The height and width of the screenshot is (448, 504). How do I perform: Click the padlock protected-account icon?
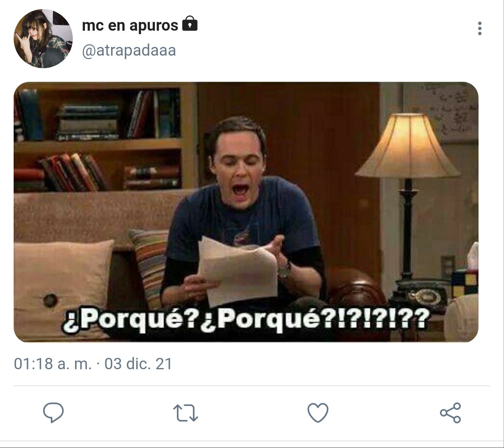click(190, 24)
